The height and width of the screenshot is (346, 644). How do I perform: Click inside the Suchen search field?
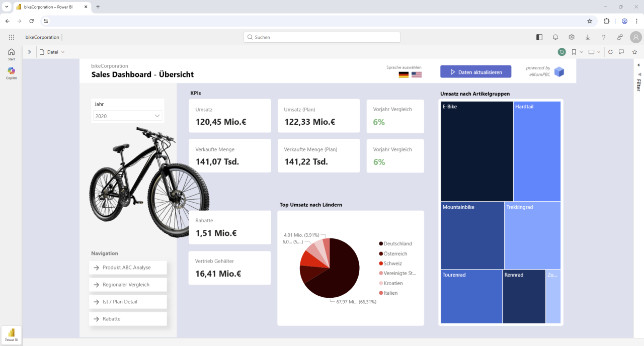pos(321,37)
